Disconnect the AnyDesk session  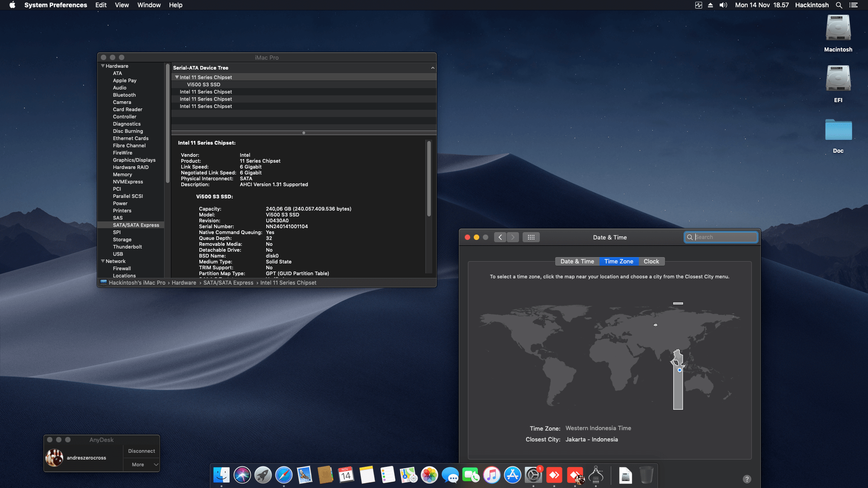[x=142, y=451]
